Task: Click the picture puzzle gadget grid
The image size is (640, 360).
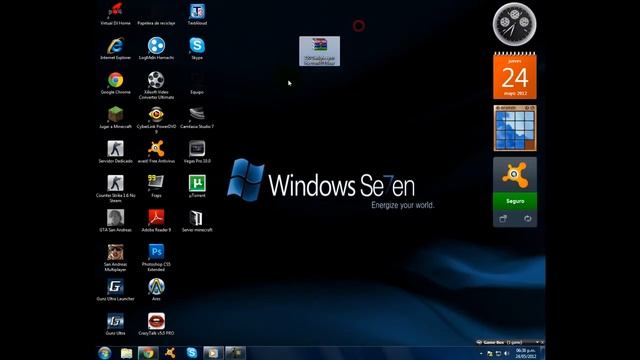Action: pos(515,130)
